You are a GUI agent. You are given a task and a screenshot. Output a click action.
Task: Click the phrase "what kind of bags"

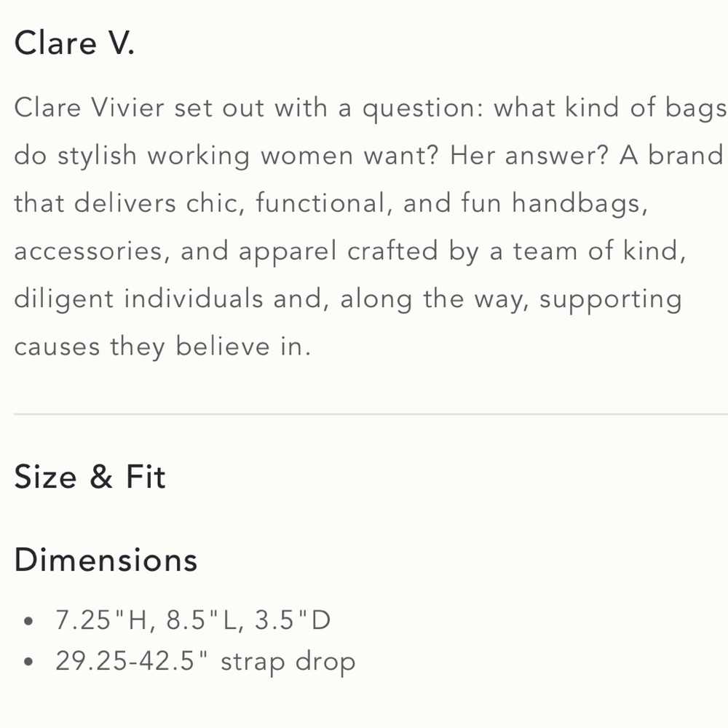click(610, 108)
